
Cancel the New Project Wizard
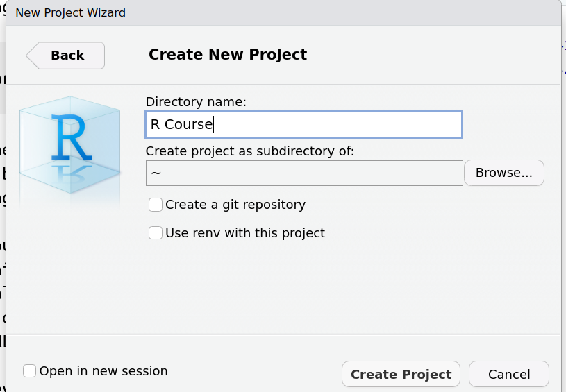click(508, 375)
